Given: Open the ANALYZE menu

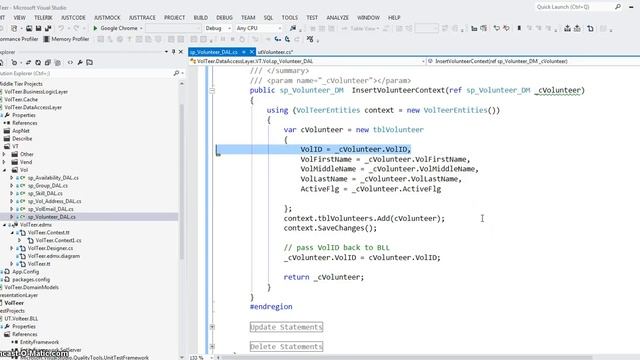Looking at the screenshot, I should point(337,18).
